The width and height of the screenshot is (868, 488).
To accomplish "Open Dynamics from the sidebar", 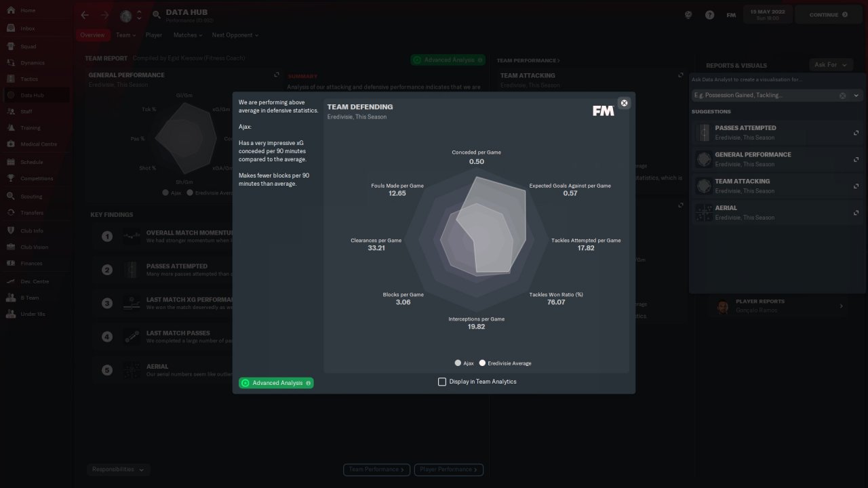I will click(35, 63).
